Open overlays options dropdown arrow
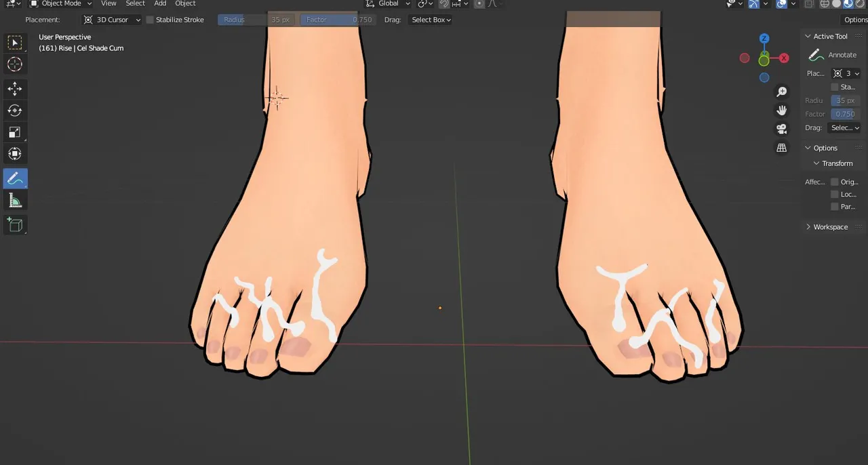This screenshot has height=465, width=868. (x=793, y=4)
